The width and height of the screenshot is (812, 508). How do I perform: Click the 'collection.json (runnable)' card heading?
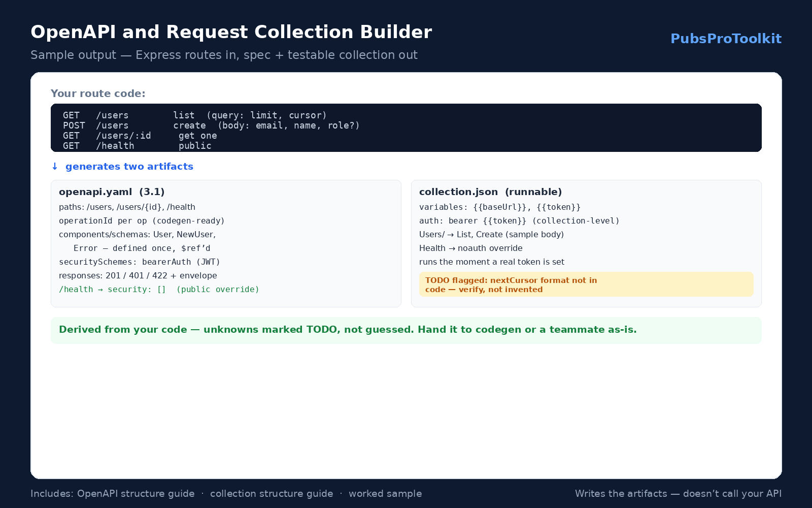491,192
